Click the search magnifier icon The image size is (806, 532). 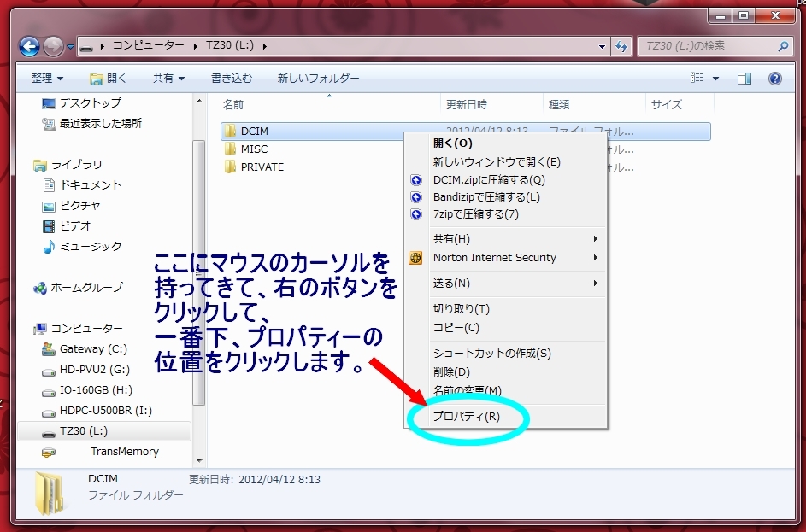pyautogui.click(x=783, y=46)
